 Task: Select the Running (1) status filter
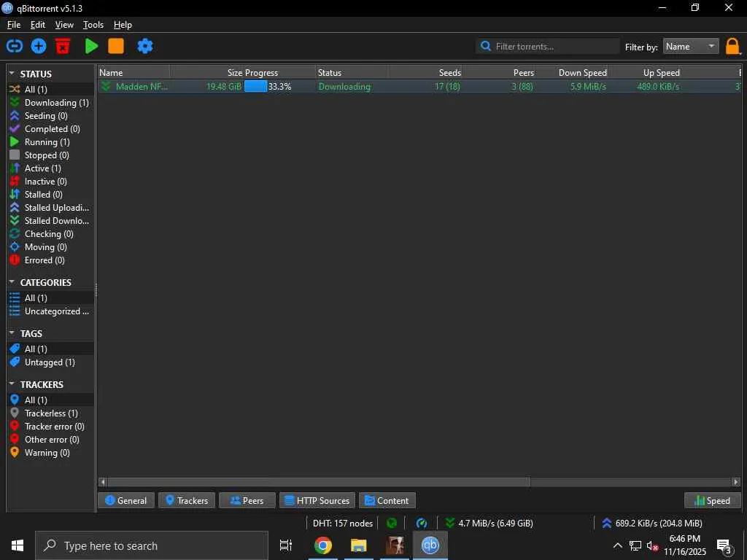[x=50, y=142]
